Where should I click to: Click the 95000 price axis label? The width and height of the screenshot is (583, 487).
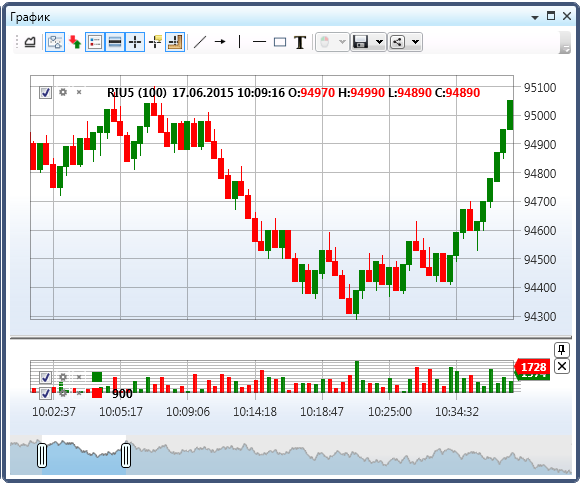(540, 116)
